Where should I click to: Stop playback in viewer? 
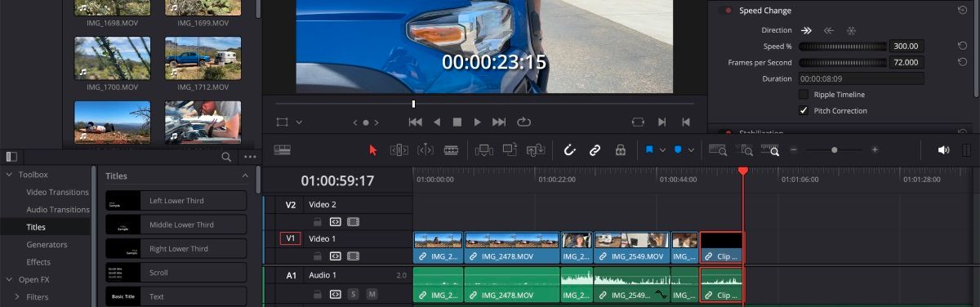[457, 122]
